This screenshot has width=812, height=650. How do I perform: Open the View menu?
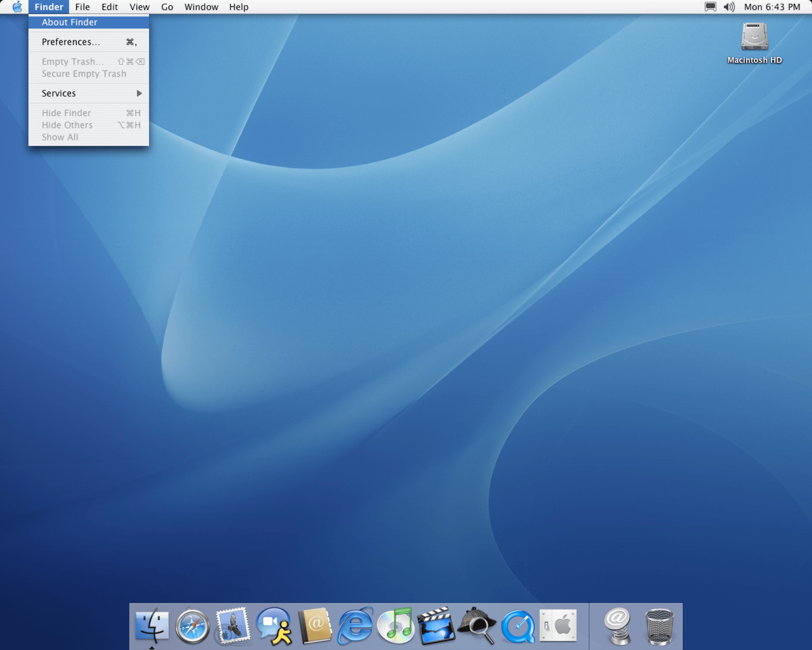click(139, 7)
